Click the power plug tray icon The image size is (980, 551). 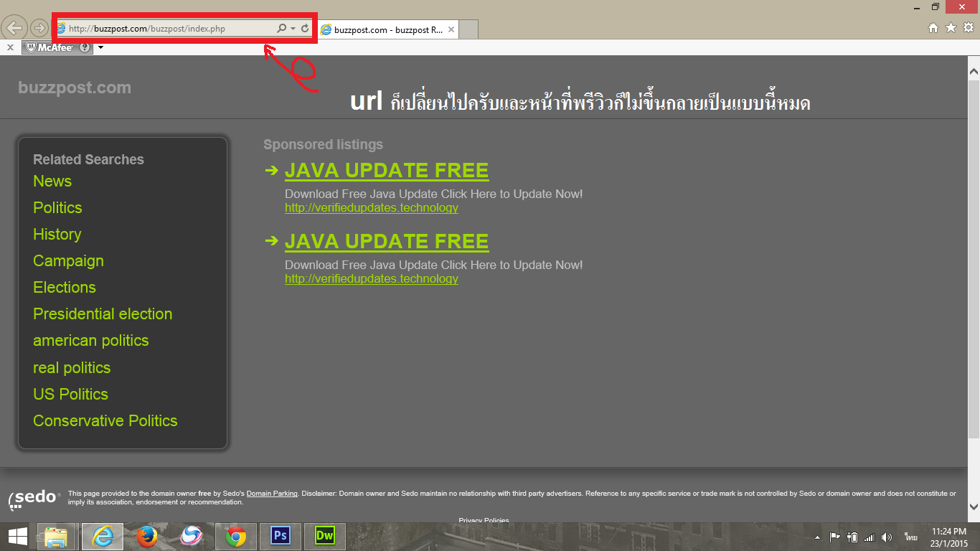click(852, 537)
